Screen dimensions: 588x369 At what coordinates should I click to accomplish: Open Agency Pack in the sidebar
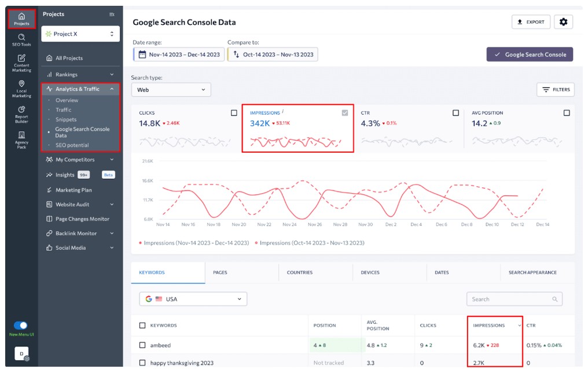(21, 139)
